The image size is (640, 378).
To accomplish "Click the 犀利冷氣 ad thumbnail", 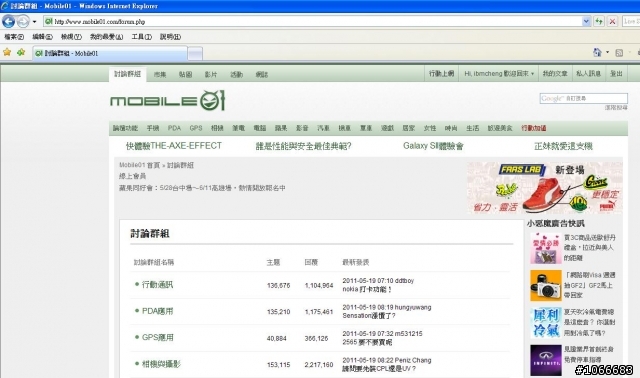I will click(x=546, y=322).
